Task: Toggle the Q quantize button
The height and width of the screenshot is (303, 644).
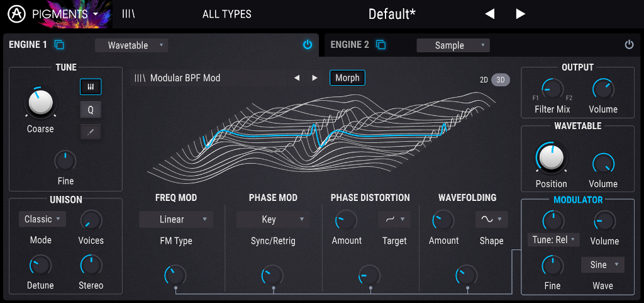Action: (x=91, y=110)
